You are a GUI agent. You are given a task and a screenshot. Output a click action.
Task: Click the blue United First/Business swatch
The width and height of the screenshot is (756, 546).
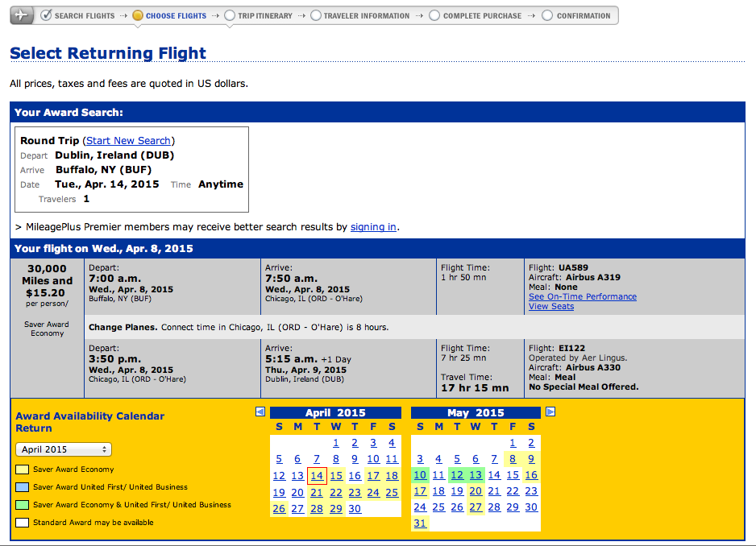click(x=23, y=487)
